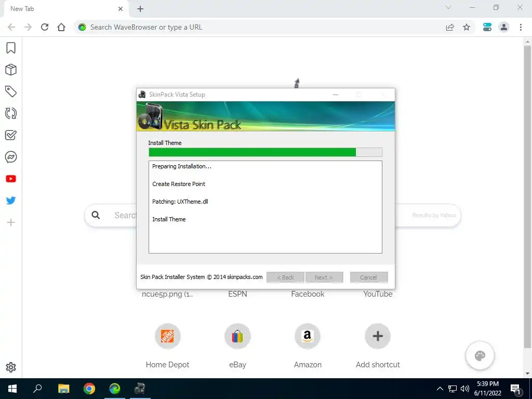Open the Home Depot shortcut icon

pyautogui.click(x=167, y=336)
